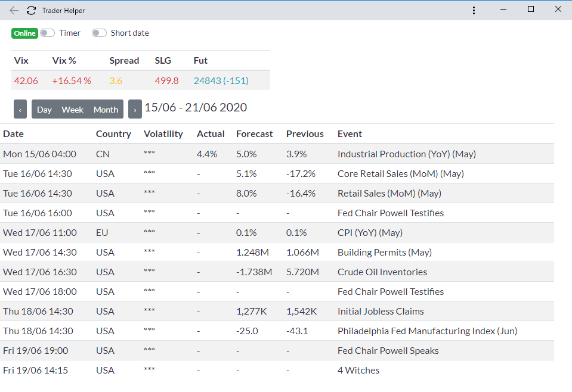
Task: Click the Volatility column header
Action: pos(163,134)
